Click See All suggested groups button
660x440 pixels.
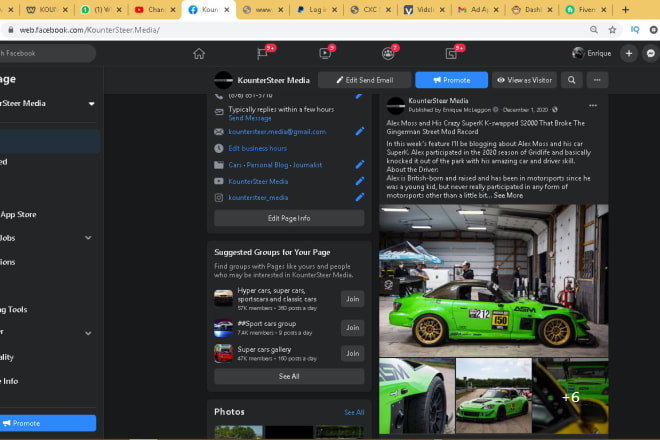pyautogui.click(x=289, y=376)
